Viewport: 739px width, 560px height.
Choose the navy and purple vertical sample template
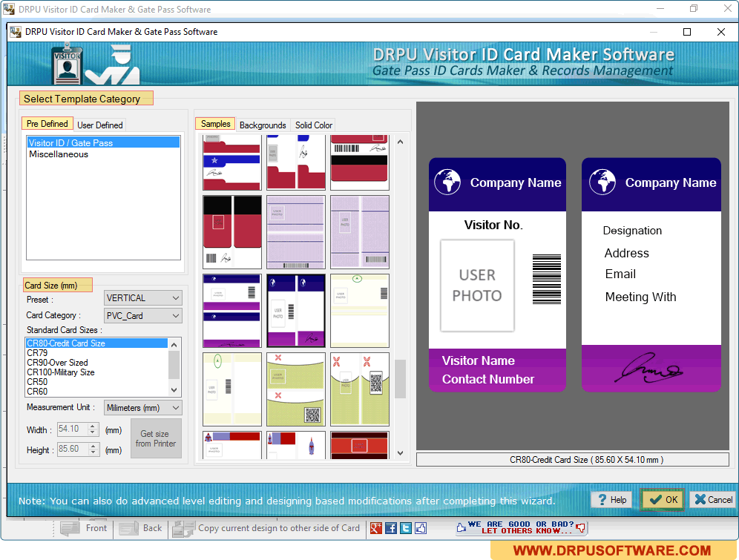tap(296, 311)
